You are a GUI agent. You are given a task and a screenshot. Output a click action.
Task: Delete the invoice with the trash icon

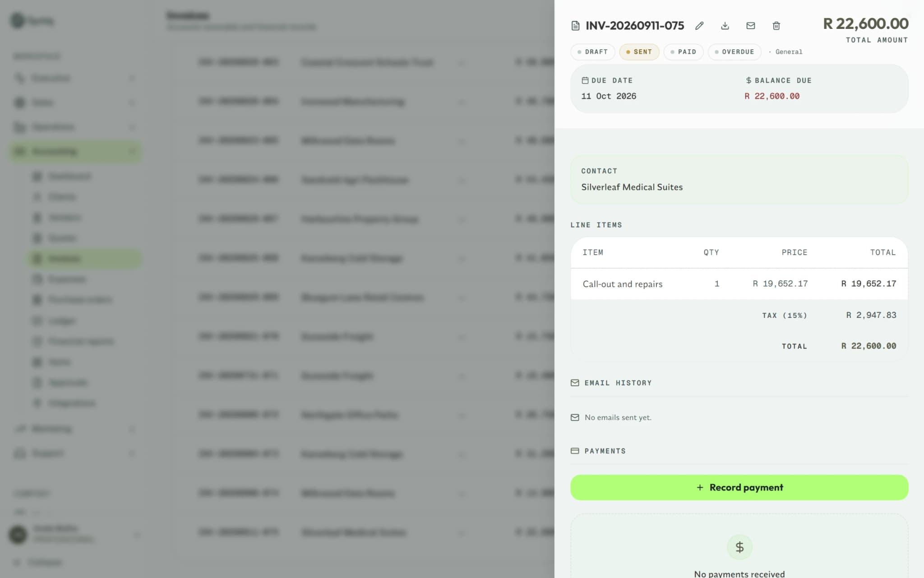click(x=776, y=26)
